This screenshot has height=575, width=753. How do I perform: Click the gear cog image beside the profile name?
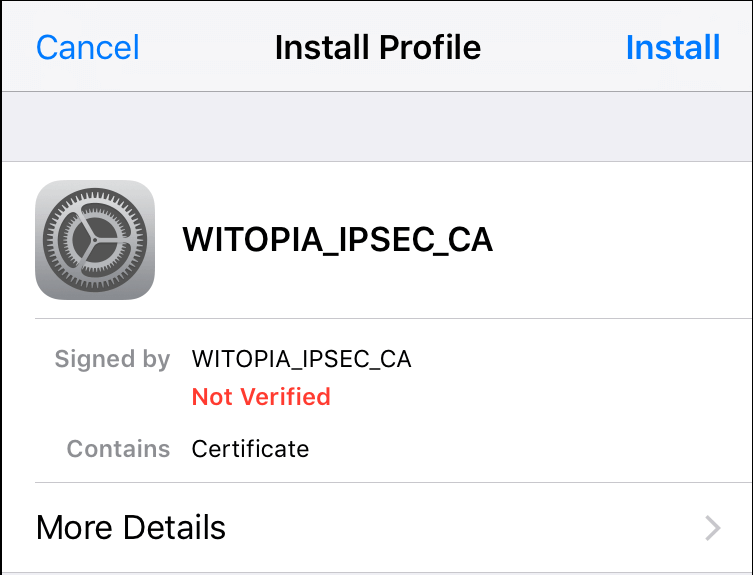point(95,240)
